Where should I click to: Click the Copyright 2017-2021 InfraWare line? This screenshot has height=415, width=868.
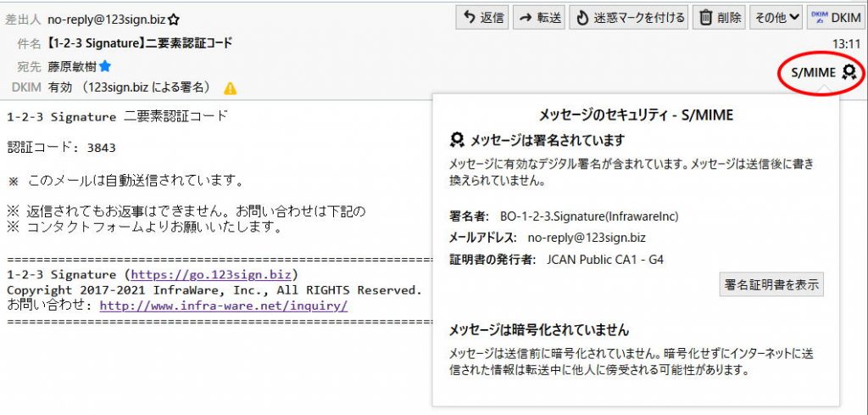coord(214,289)
